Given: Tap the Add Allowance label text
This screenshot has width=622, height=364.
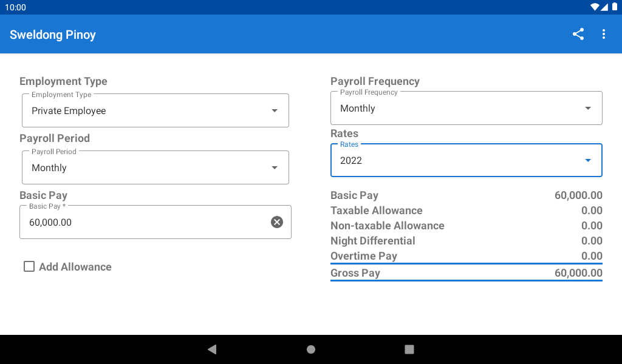Looking at the screenshot, I should point(75,266).
